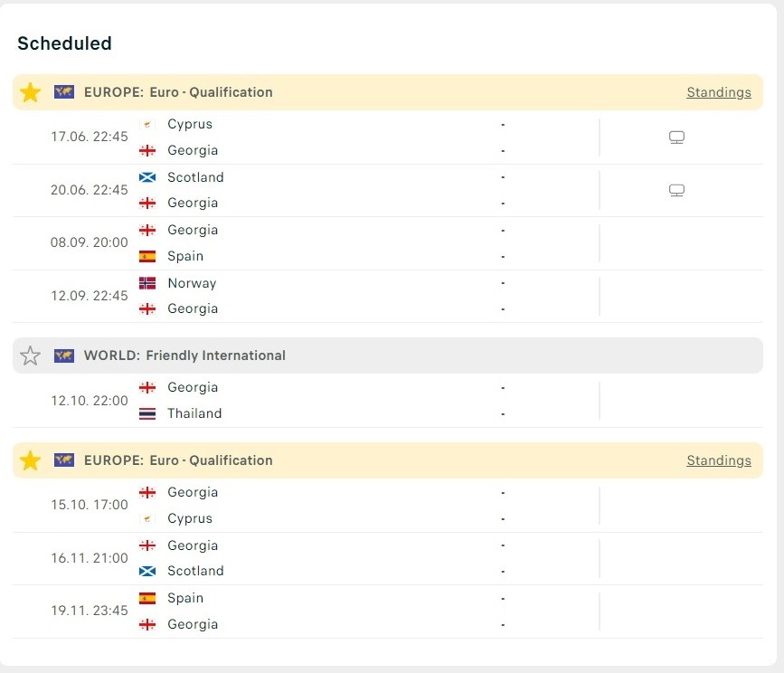Select the WORLD Friendly International header title

tap(184, 355)
